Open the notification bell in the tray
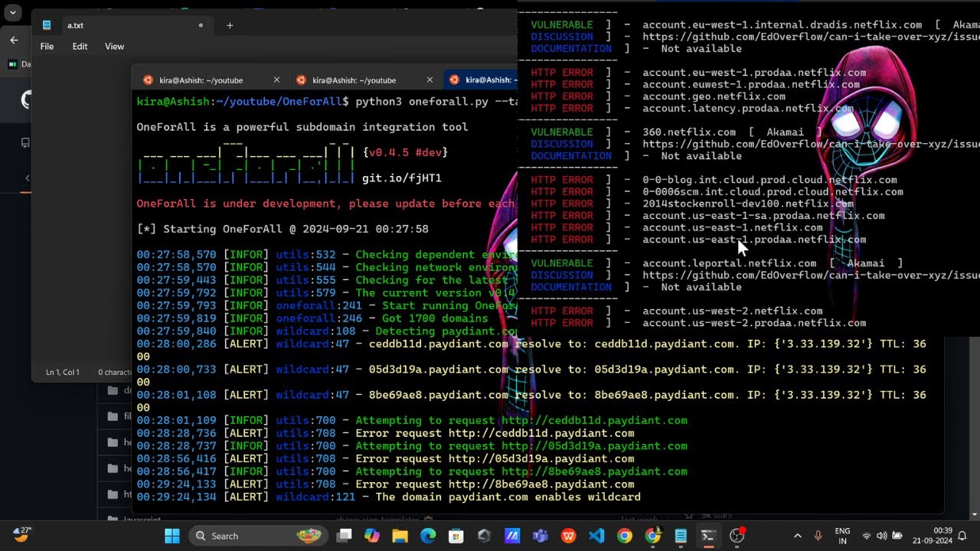Screen dimensions: 980x551 coord(963,536)
